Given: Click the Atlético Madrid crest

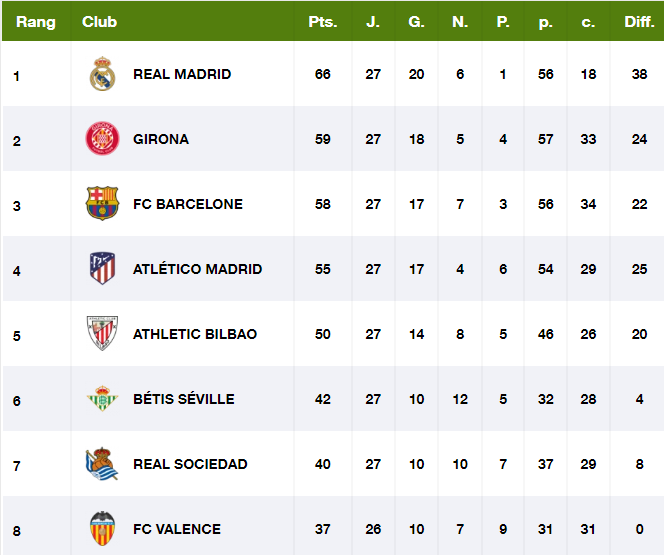Looking at the screenshot, I should (x=102, y=268).
